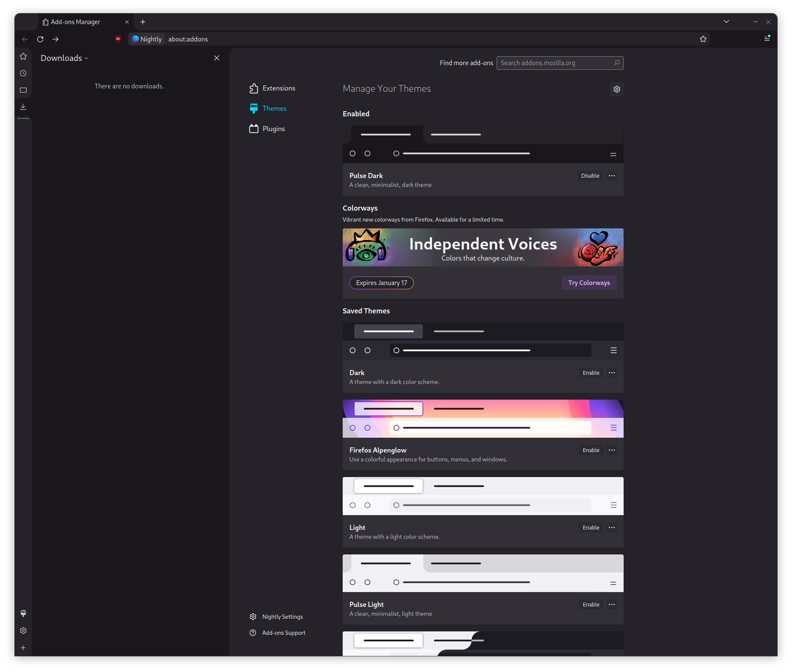The width and height of the screenshot is (792, 672).
Task: Click the theme paintbrush icon in sidebar bottom
Action: point(23,614)
